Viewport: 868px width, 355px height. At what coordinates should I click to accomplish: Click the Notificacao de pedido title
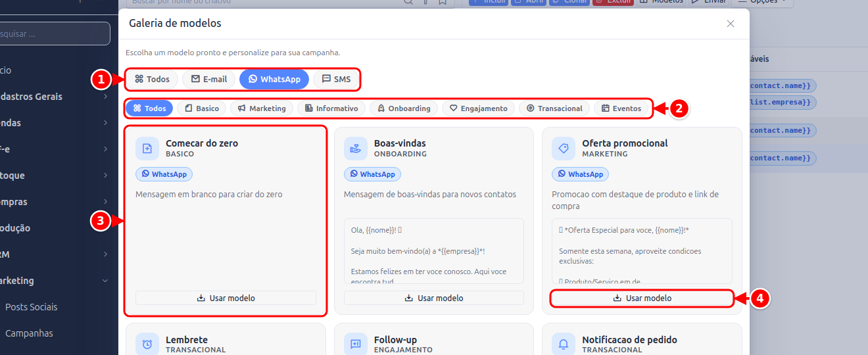(629, 340)
